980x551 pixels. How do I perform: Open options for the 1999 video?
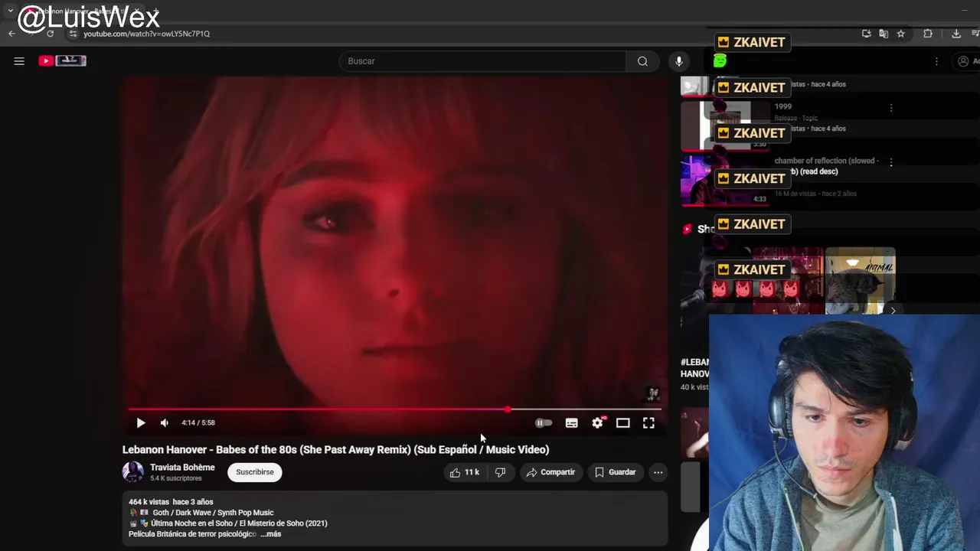891,109
